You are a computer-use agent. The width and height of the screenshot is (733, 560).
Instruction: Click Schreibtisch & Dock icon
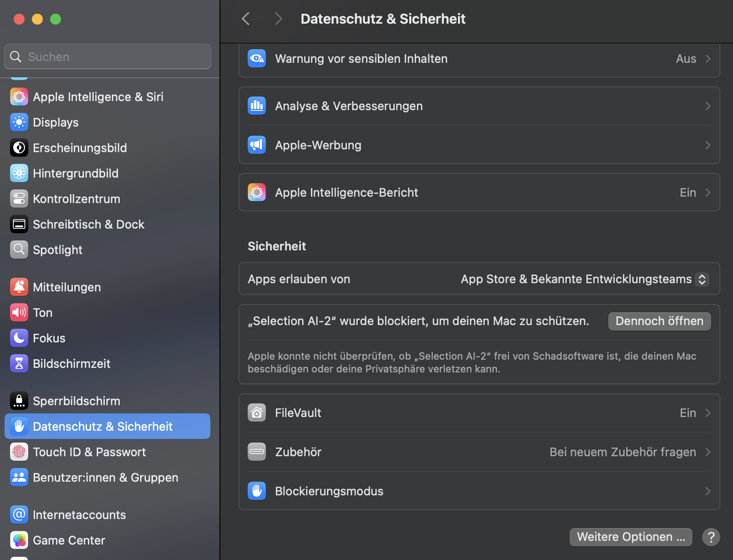point(19,224)
